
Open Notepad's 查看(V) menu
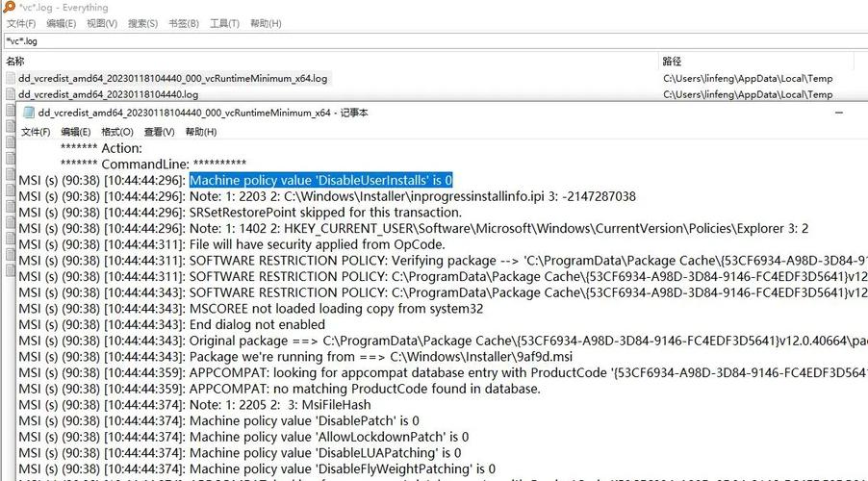[160, 132]
